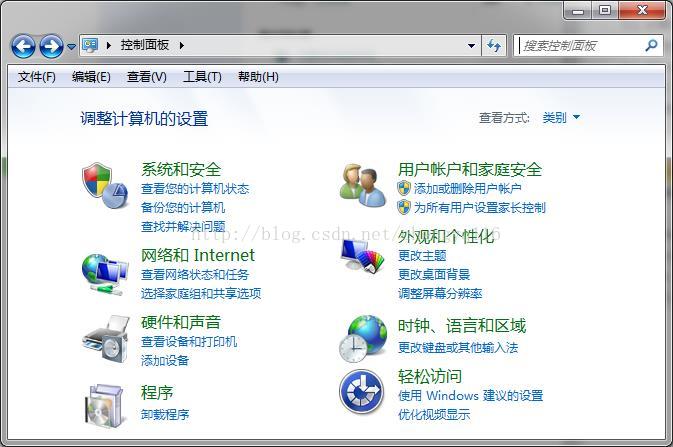This screenshot has height=447, width=673.
Task: Expand the breadcrumb arrow after 控制面板
Action: click(182, 45)
